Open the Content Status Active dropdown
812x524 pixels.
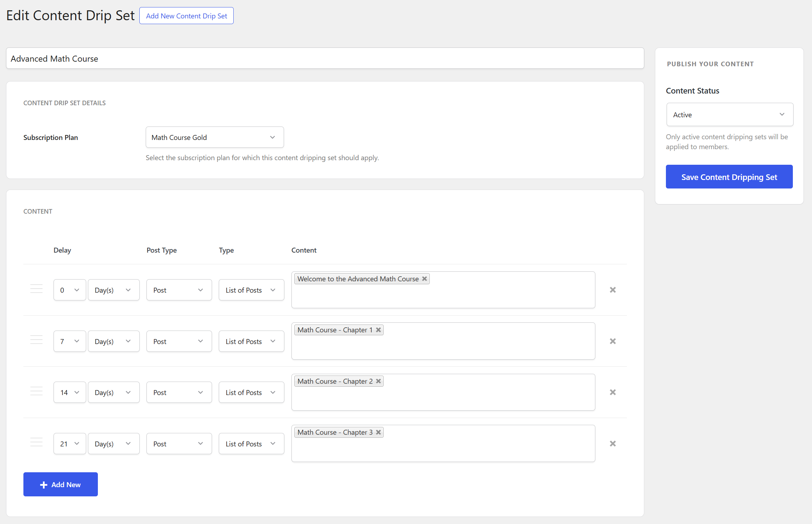(730, 114)
